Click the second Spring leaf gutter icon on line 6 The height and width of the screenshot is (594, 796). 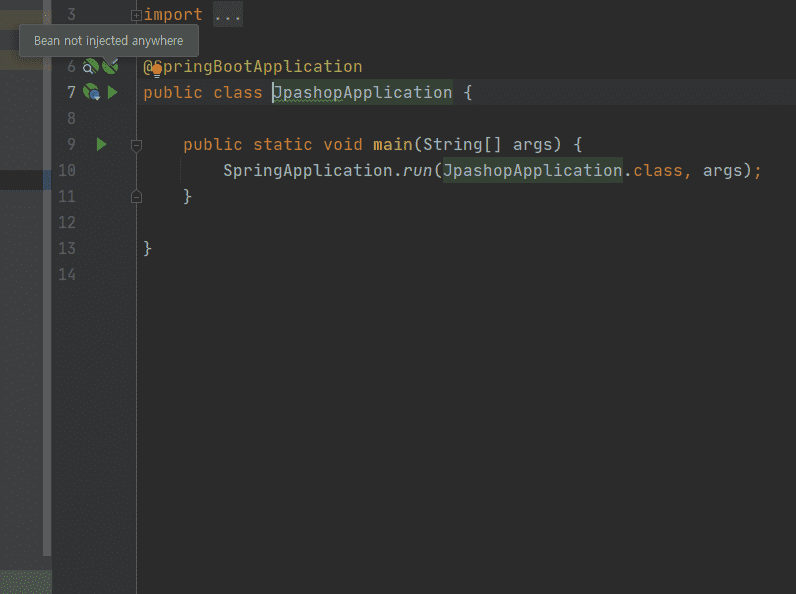click(x=110, y=66)
